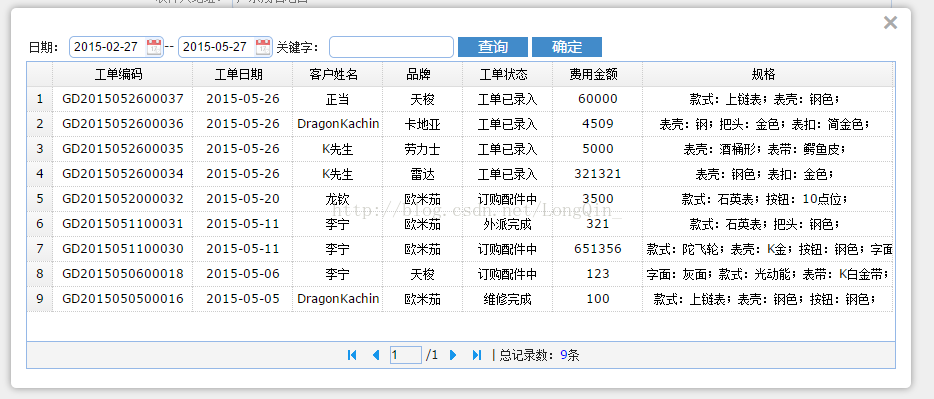Select order GD2015051100031
934x399 pixels.
(123, 223)
